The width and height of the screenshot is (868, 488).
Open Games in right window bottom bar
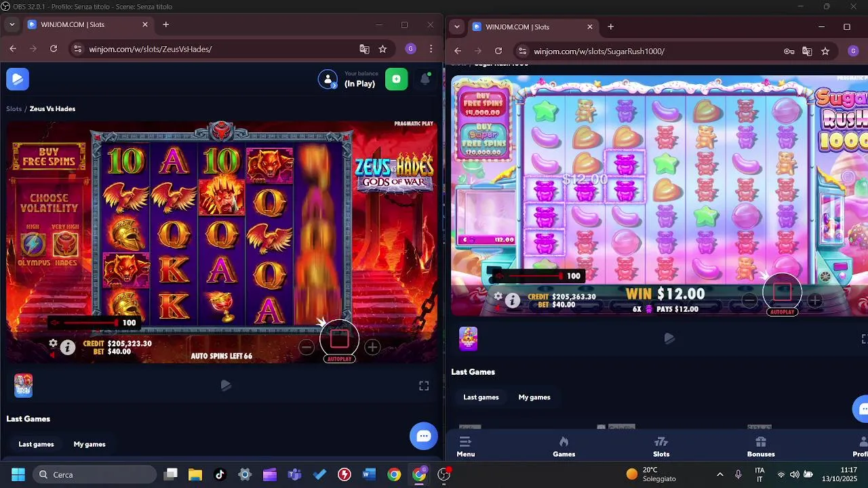(564, 447)
